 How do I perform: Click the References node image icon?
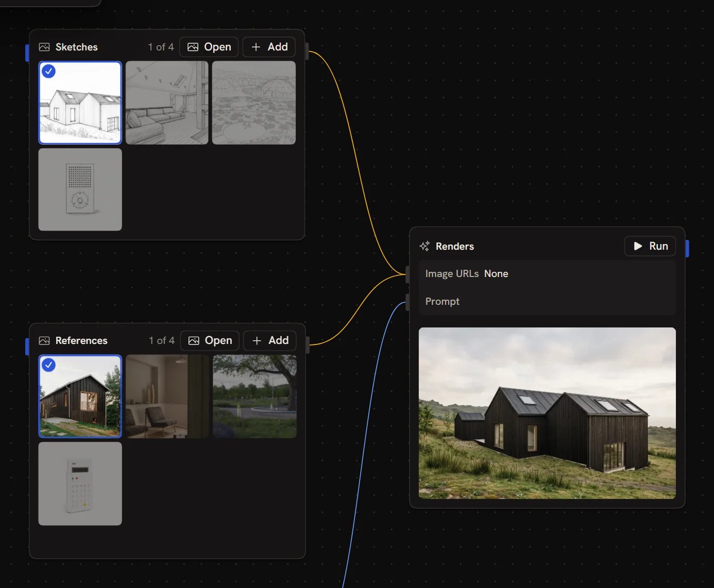pos(44,340)
